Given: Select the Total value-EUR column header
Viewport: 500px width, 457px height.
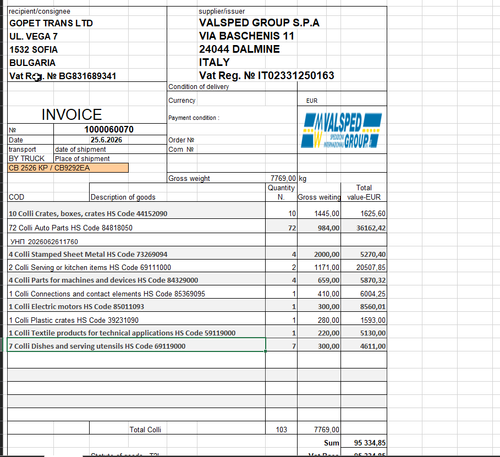Looking at the screenshot, I should tap(364, 192).
